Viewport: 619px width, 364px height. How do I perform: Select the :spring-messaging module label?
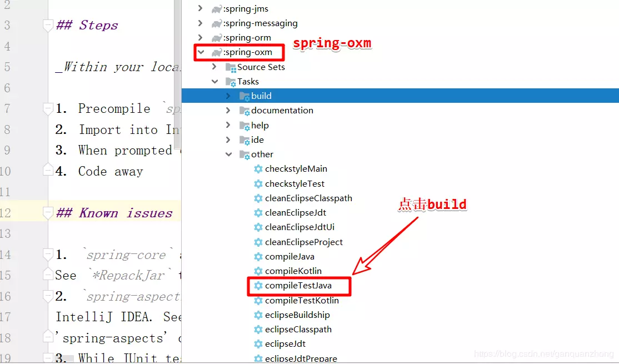click(261, 23)
